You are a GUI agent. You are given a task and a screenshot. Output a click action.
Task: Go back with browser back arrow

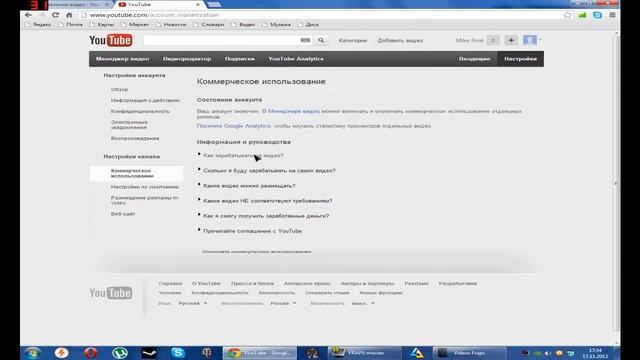28,15
